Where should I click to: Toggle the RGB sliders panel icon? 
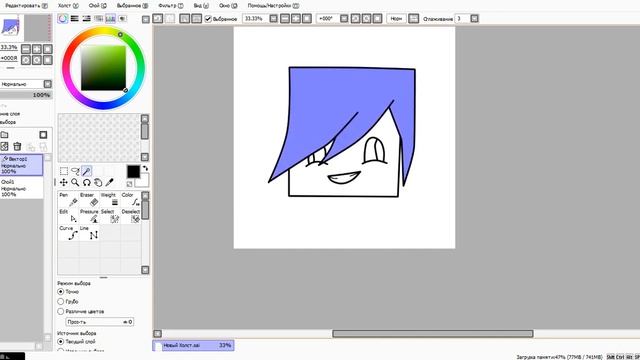pos(74,18)
